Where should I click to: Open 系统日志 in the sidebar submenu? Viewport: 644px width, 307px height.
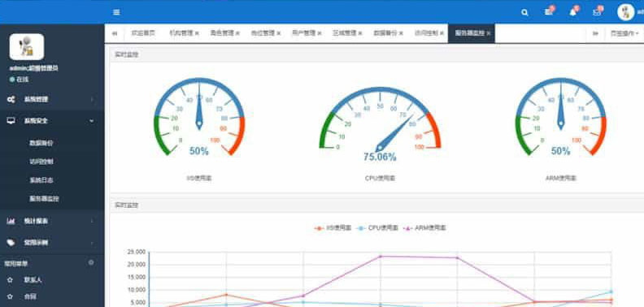tap(41, 180)
